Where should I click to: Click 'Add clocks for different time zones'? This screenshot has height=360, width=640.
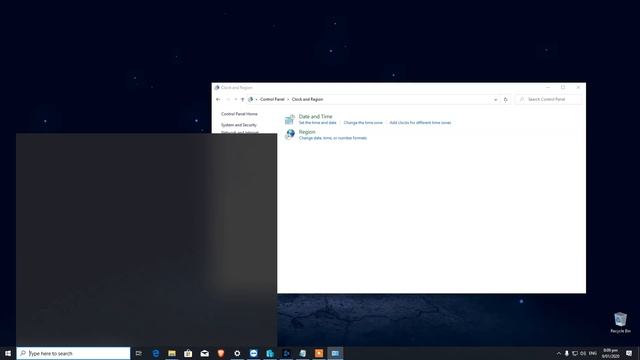point(420,122)
